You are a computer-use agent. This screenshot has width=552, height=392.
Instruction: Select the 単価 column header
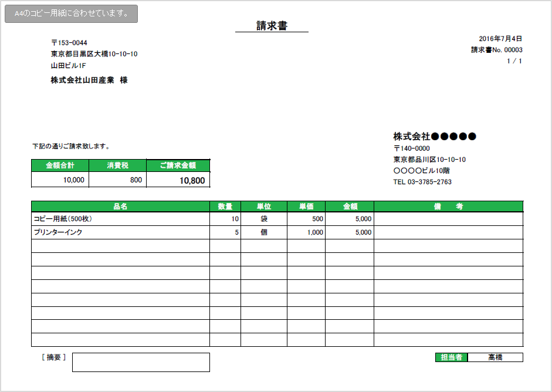click(x=306, y=207)
